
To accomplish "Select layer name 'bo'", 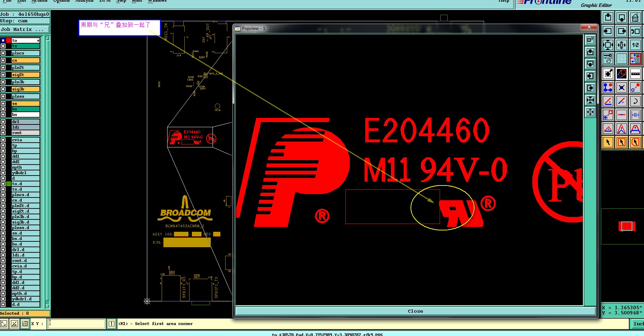I will pos(25,115).
